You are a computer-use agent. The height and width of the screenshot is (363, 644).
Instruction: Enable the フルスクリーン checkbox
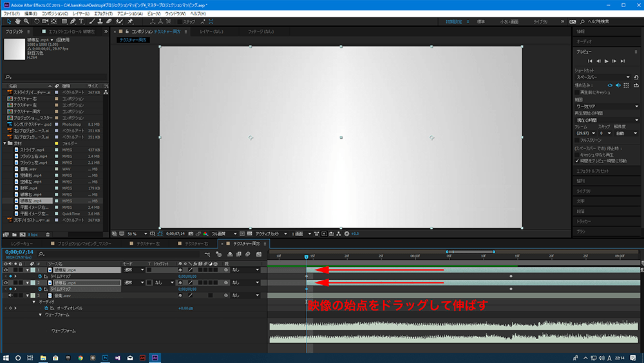tap(576, 140)
